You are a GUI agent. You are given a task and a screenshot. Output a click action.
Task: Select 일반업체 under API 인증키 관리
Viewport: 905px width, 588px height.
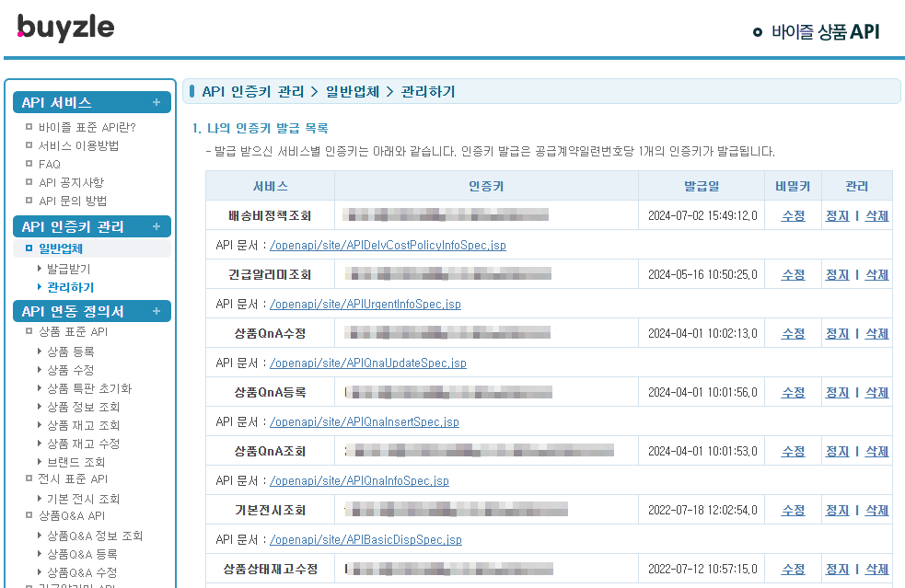click(61, 248)
